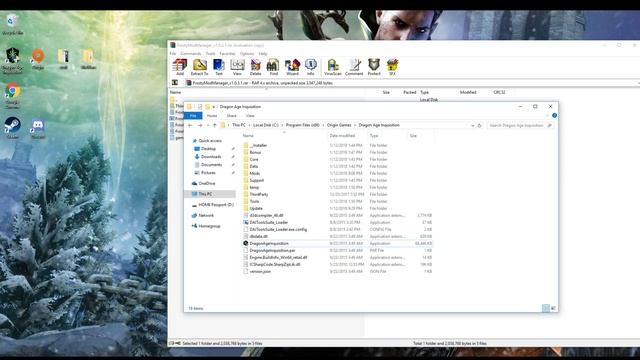Select the Update folder

tap(256, 209)
